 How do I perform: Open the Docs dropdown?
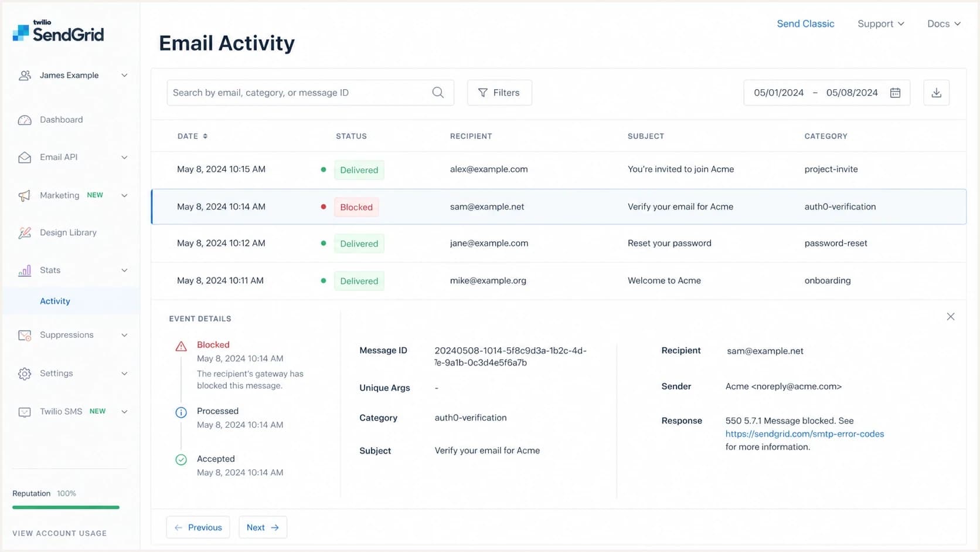944,24
